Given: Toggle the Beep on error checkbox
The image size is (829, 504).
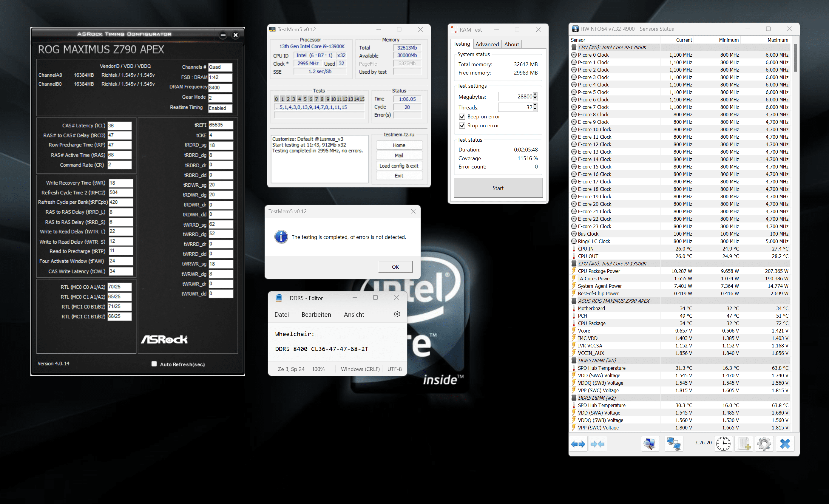Looking at the screenshot, I should (x=462, y=117).
